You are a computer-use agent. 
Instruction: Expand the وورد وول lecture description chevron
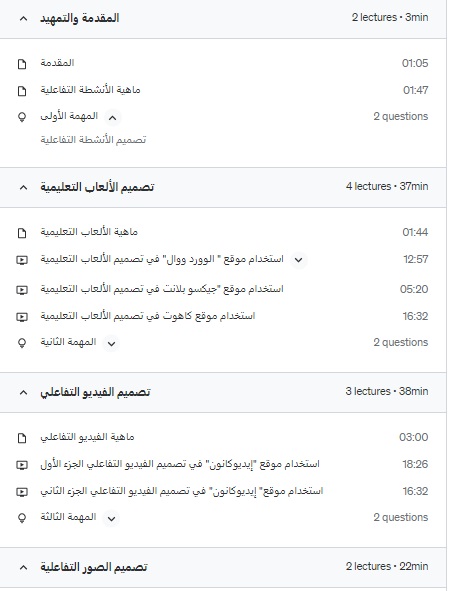tap(298, 260)
